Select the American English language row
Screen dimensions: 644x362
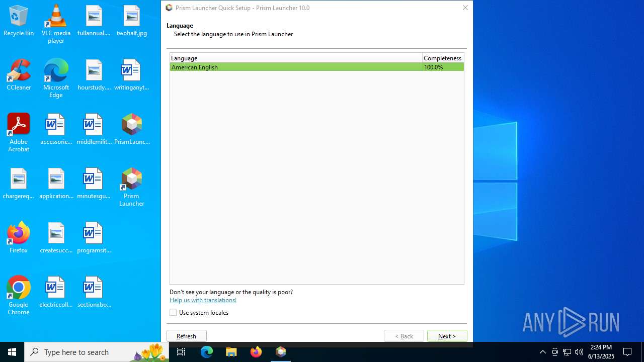316,67
